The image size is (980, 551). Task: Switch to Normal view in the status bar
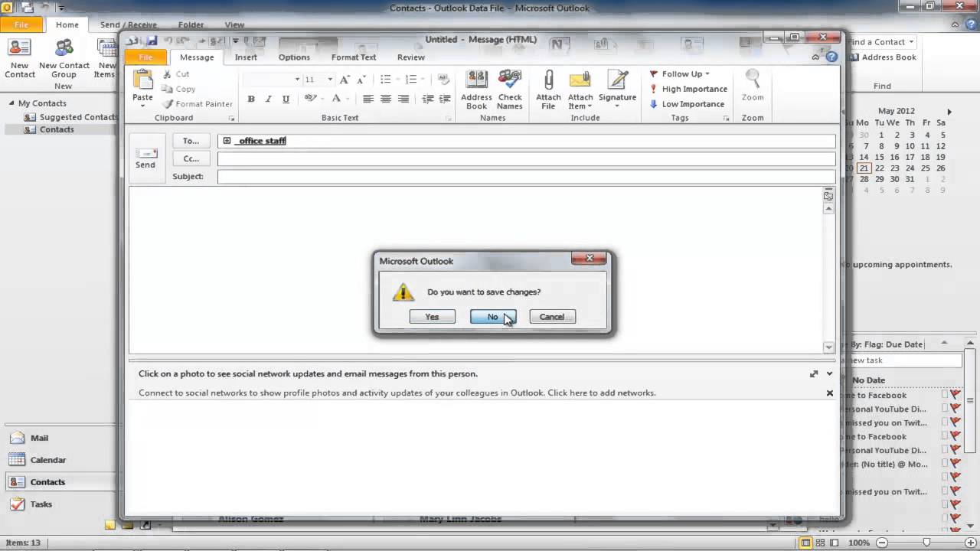tap(805, 543)
